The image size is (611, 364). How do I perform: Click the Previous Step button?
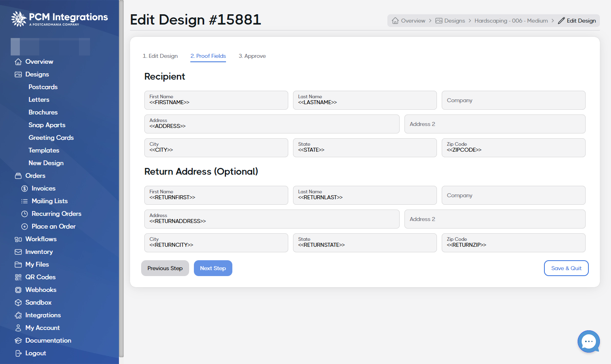point(165,268)
